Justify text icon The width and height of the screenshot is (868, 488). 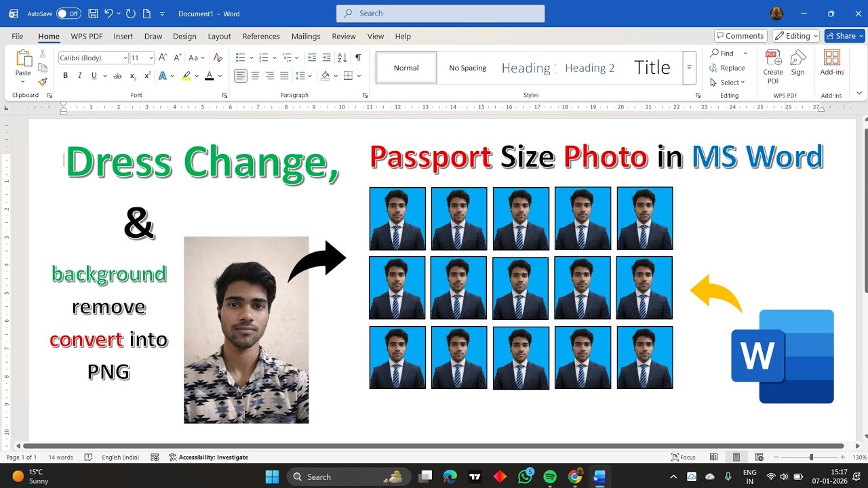coord(284,76)
